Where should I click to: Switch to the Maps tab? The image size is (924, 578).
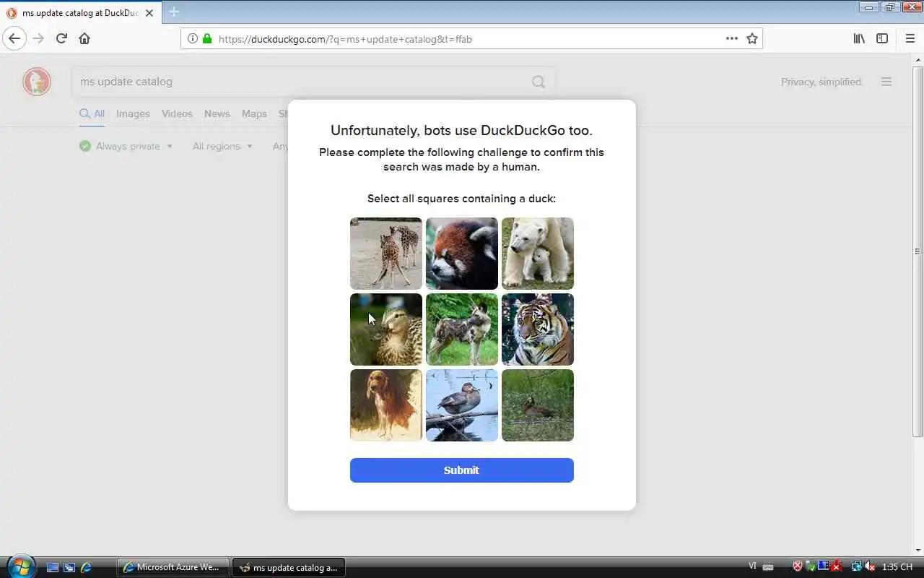(254, 113)
